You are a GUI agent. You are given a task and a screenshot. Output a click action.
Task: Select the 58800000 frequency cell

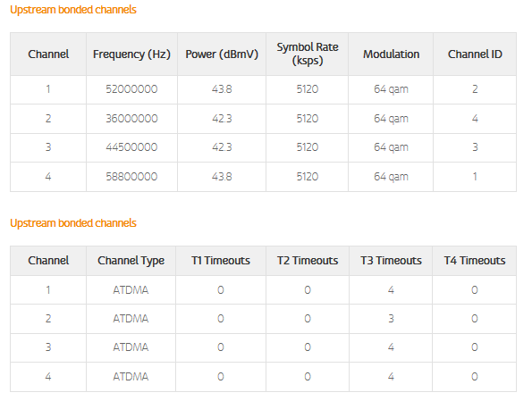[x=131, y=177]
